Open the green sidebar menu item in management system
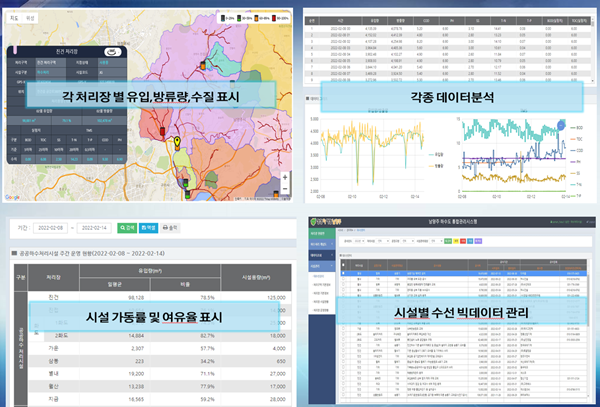The width and height of the screenshot is (600, 407). [x=322, y=233]
